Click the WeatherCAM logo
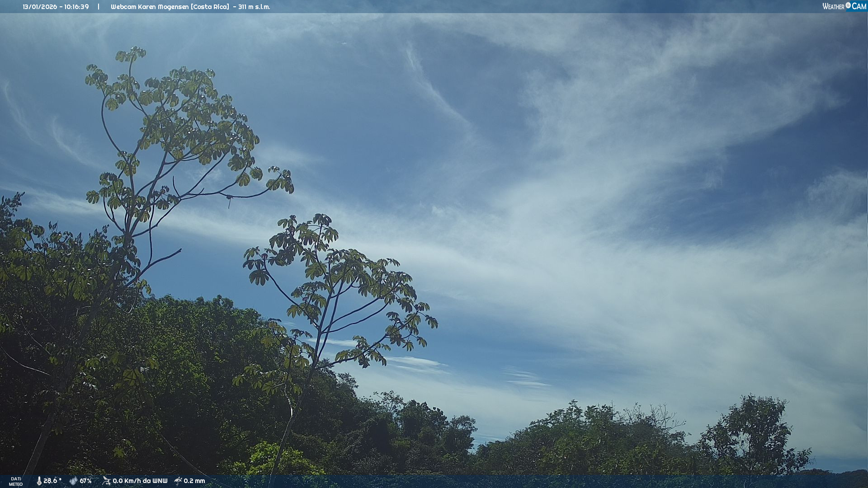The height and width of the screenshot is (488, 868). [x=844, y=6]
